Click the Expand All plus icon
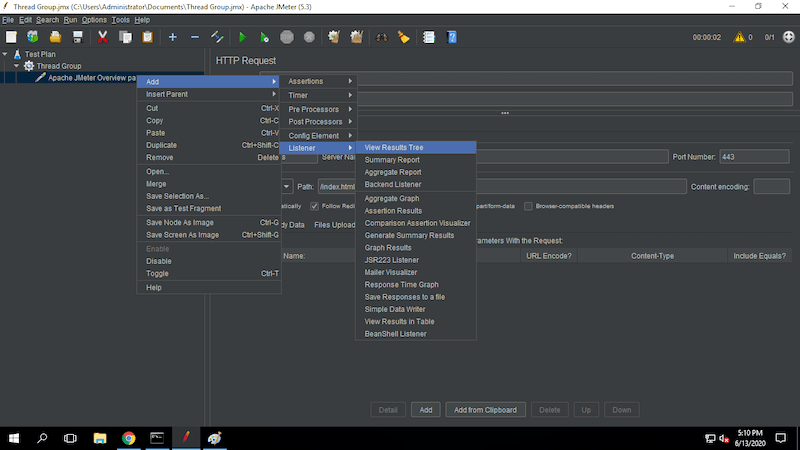 (172, 37)
